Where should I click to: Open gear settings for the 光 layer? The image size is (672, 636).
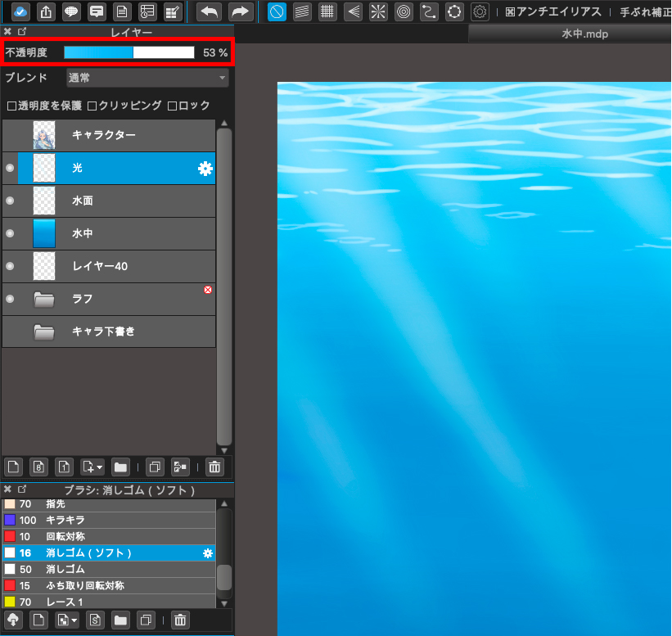click(x=205, y=169)
